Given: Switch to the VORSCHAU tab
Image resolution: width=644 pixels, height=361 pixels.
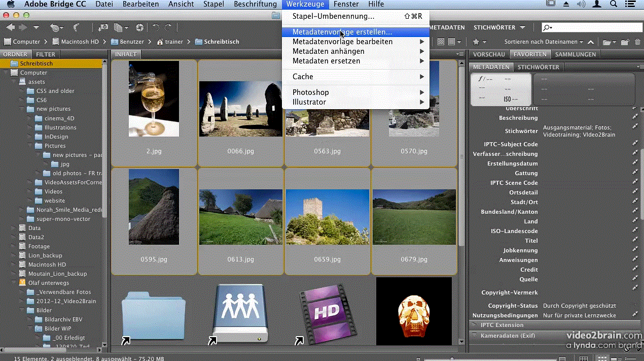Looking at the screenshot, I should 489,54.
